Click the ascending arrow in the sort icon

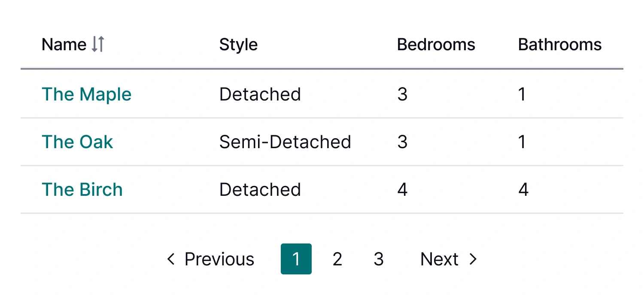(101, 44)
